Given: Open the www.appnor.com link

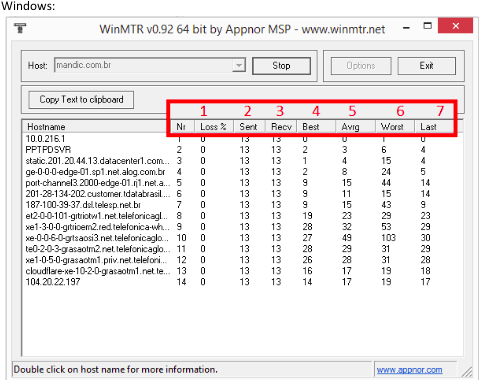Looking at the screenshot, I should tap(409, 370).
